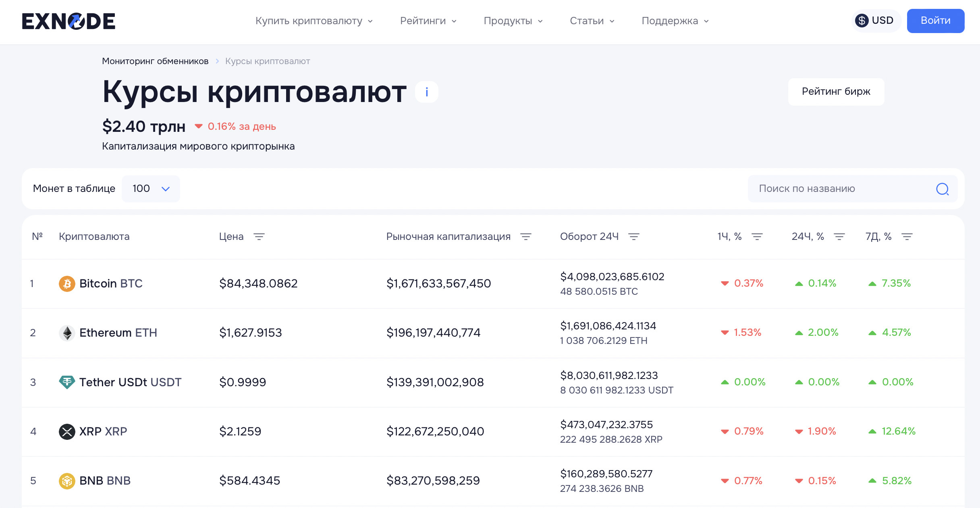Open the Статьи menu
This screenshot has height=508, width=980.
[x=592, y=21]
